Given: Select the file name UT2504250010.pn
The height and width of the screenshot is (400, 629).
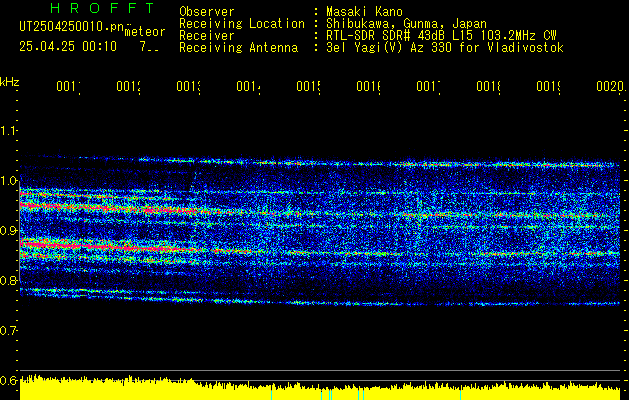Looking at the screenshot, I should click(71, 27).
